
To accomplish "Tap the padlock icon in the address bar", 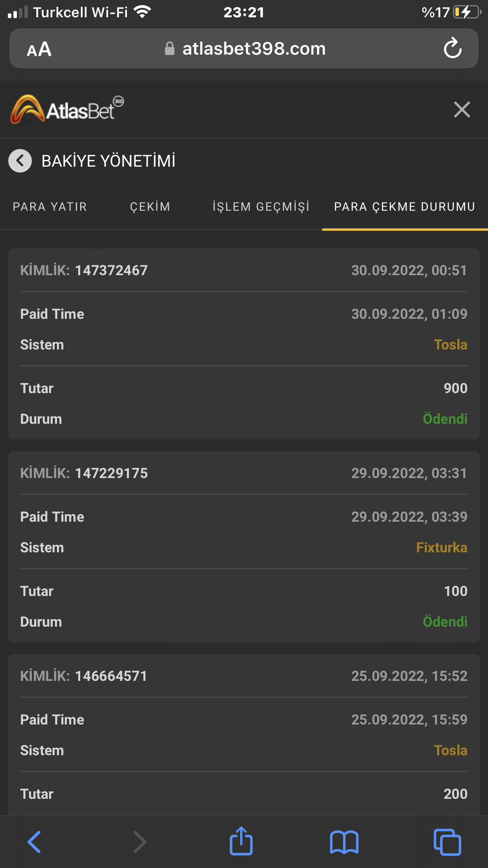I will coord(170,49).
